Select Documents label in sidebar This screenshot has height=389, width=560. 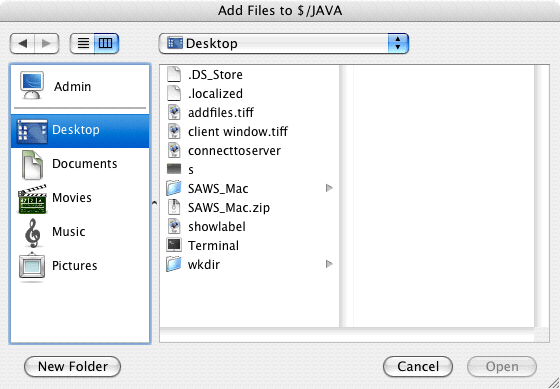85,164
